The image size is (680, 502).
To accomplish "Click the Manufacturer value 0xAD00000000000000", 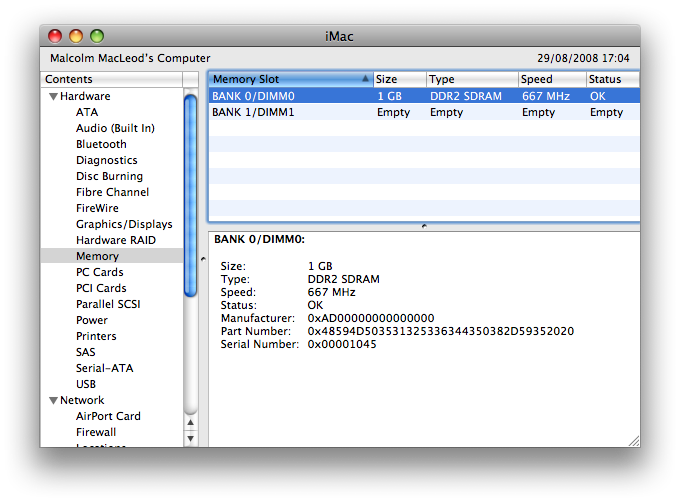I will (x=371, y=318).
